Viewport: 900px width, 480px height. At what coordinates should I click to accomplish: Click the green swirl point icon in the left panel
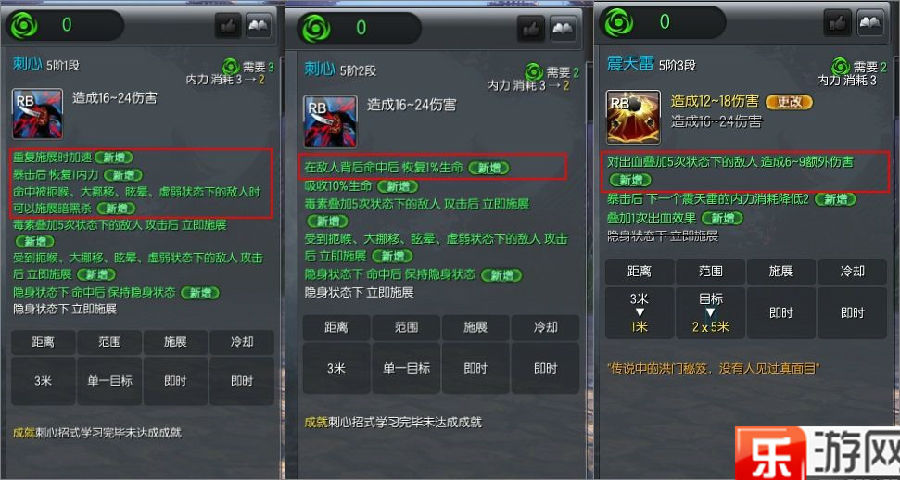tap(24, 26)
